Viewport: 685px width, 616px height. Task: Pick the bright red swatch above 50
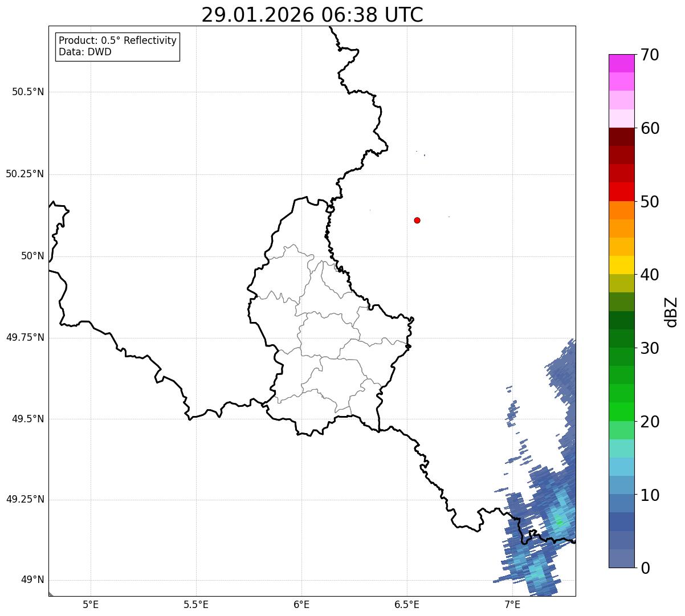click(x=621, y=192)
